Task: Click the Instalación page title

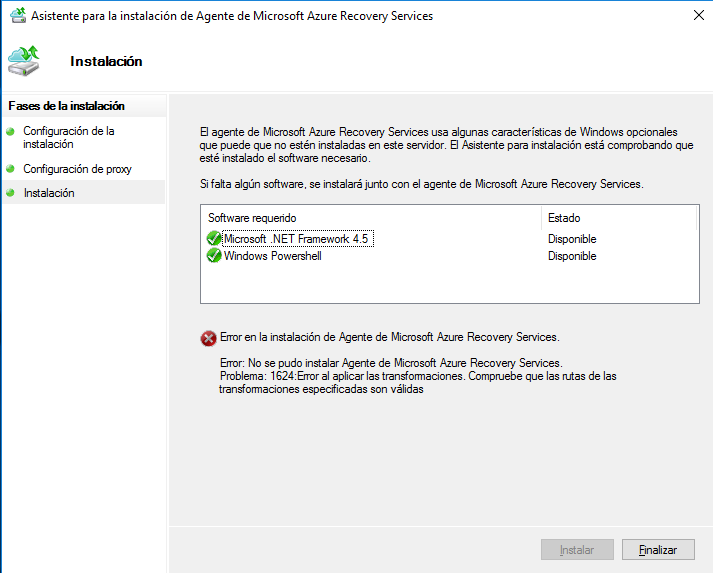Action: (106, 61)
